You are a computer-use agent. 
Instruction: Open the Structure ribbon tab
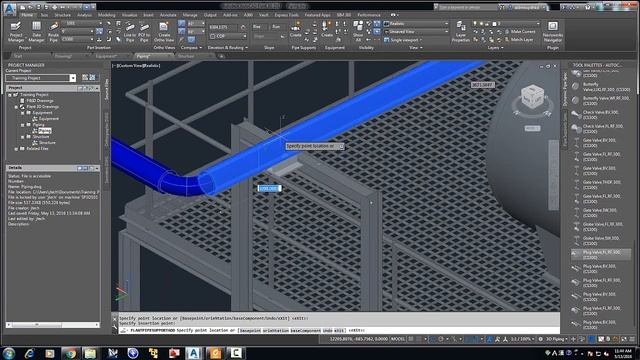click(62, 15)
